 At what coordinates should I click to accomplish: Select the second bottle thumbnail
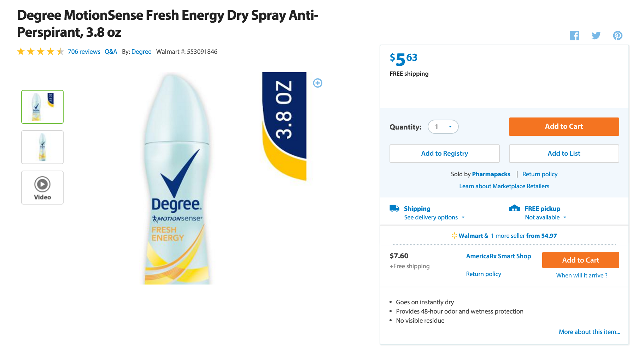[x=42, y=147]
